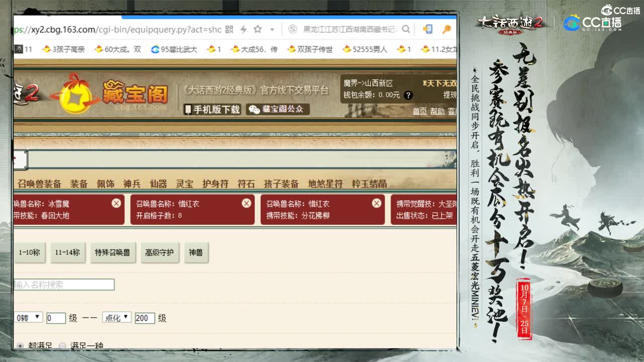
Task: Open the '大成56，传' bookmark
Action: click(x=254, y=49)
